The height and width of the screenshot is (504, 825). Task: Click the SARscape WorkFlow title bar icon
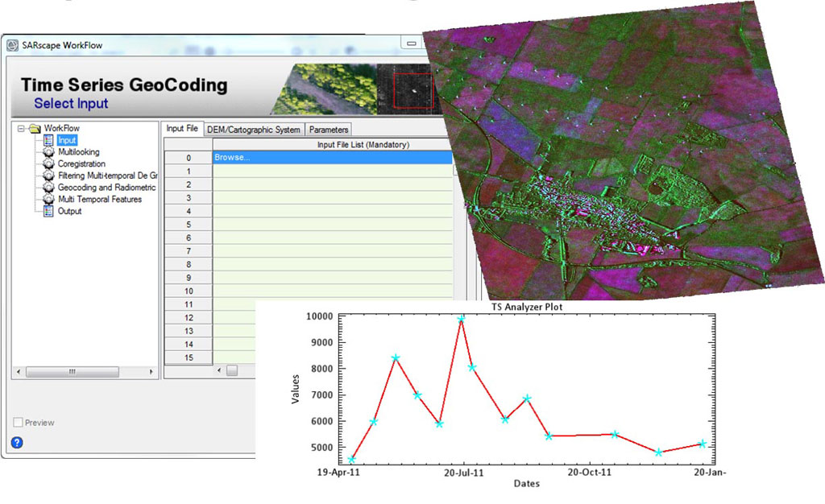tap(12, 45)
